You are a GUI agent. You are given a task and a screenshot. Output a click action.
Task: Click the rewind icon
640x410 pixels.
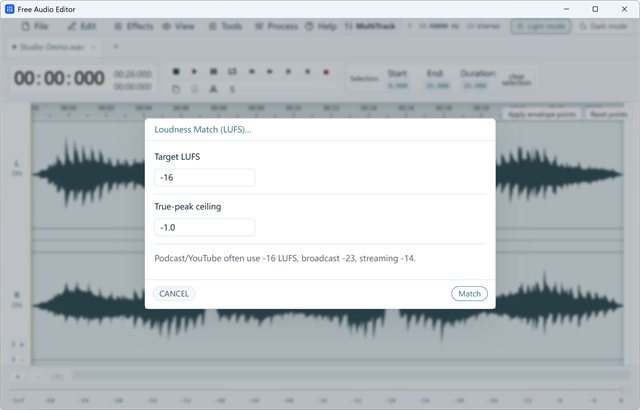pyautogui.click(x=251, y=72)
